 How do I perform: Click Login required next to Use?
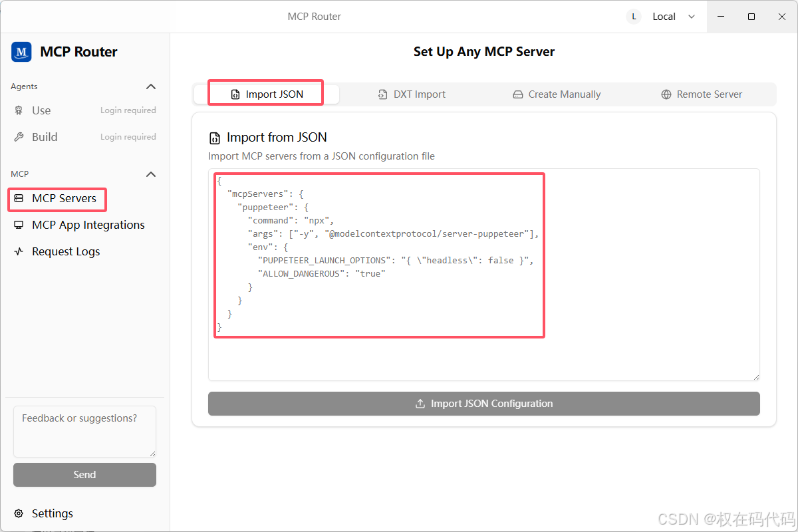click(128, 110)
